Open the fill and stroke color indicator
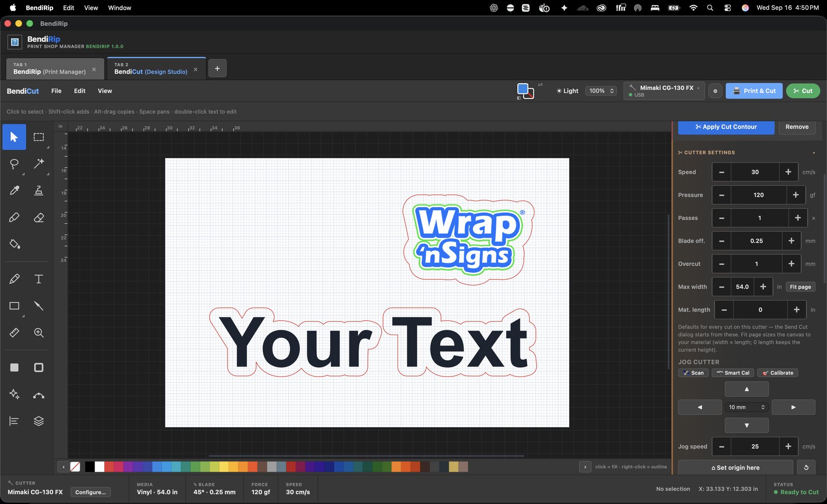The width and height of the screenshot is (827, 504). click(x=525, y=91)
